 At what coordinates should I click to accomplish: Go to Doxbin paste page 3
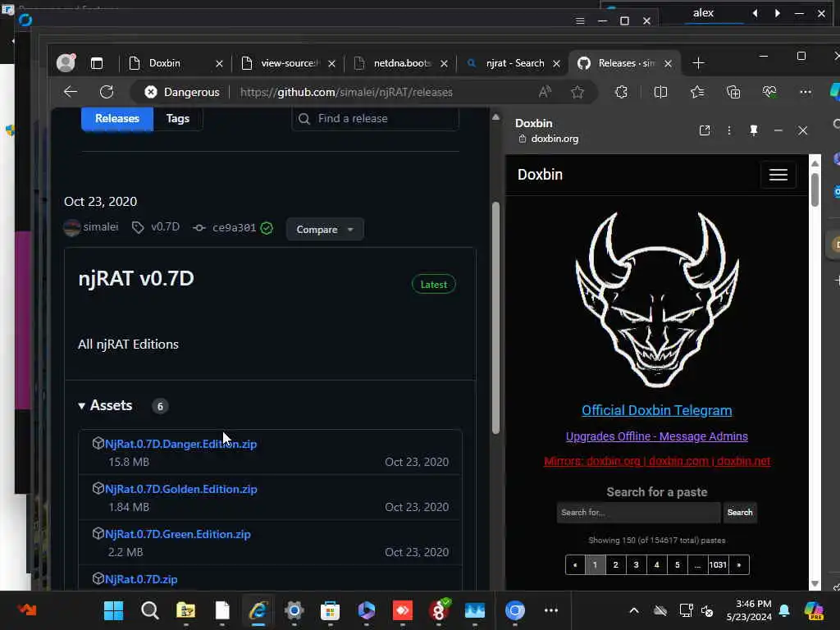(x=636, y=564)
